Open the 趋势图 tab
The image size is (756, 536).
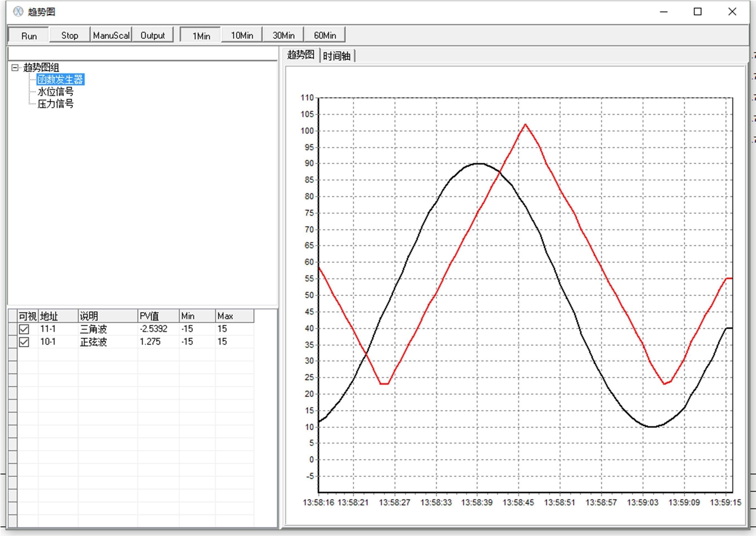coord(300,55)
